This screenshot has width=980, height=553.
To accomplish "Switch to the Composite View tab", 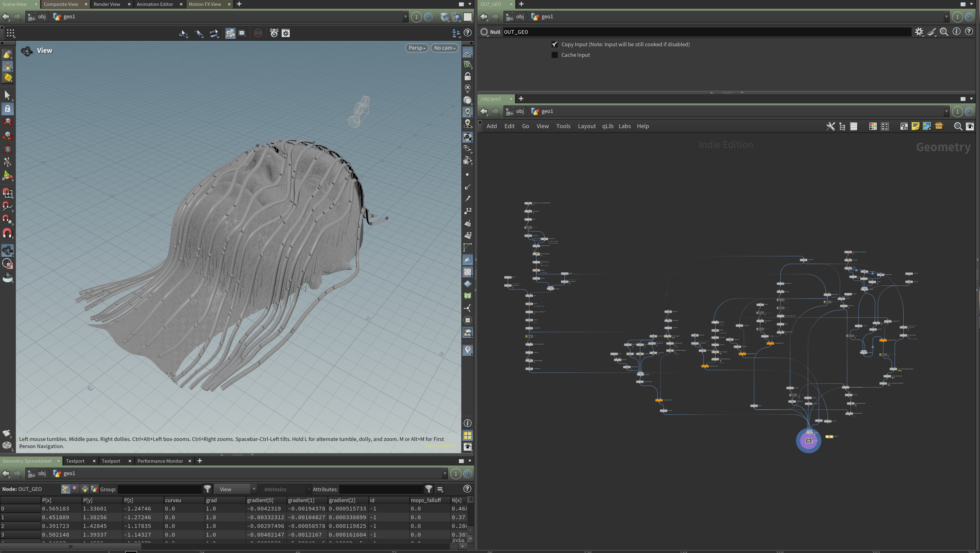I will point(61,4).
